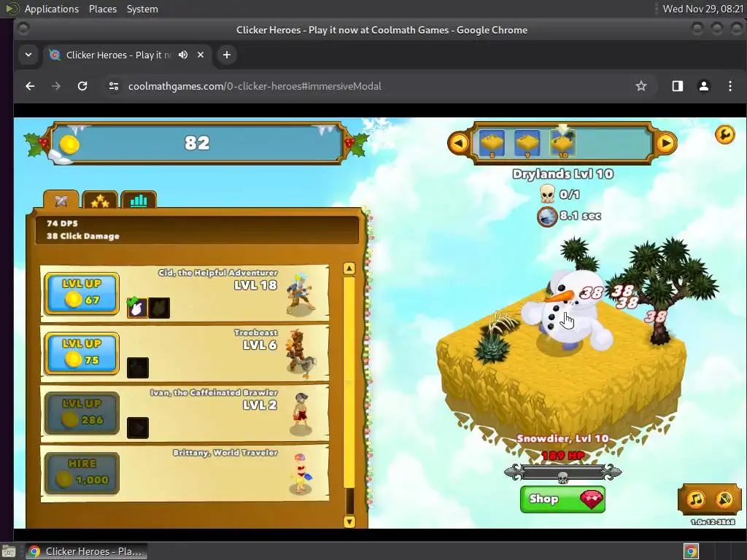The image size is (747, 560).
Task: Select the zone 9 thumbnail
Action: [527, 143]
